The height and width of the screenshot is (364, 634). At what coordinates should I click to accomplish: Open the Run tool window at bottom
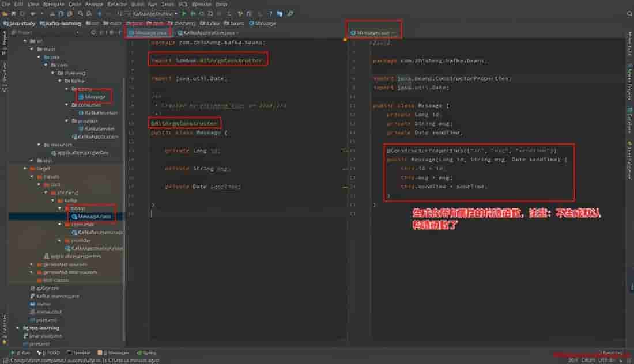click(23, 352)
